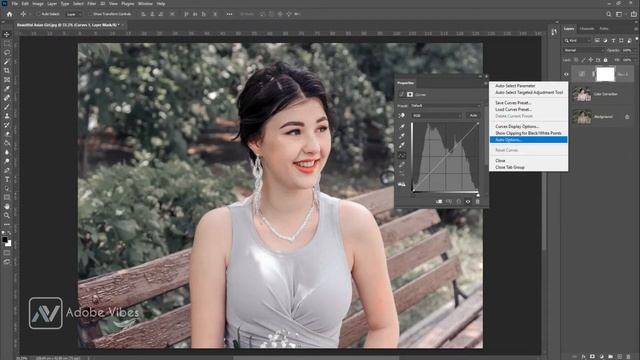Choose Auto Options... from the flyout menu
The width and height of the screenshot is (640, 360).
click(x=528, y=140)
